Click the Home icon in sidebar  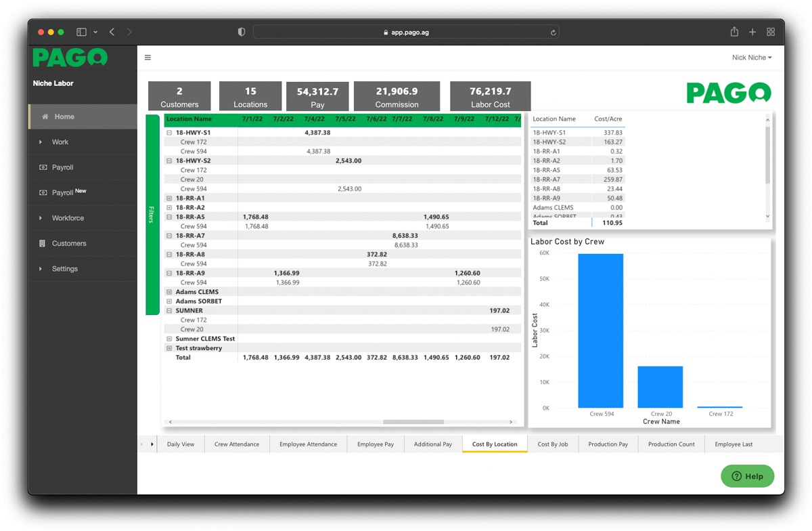45,116
